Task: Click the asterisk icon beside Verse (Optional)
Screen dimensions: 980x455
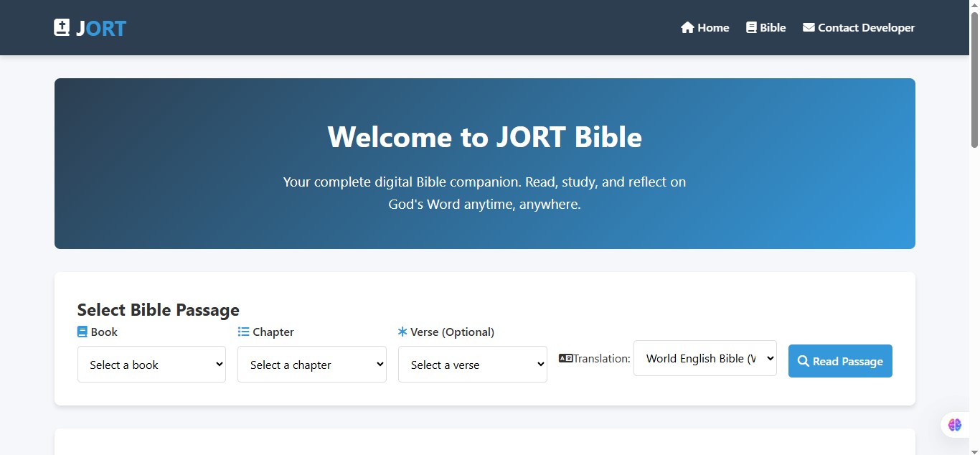Action: [402, 331]
